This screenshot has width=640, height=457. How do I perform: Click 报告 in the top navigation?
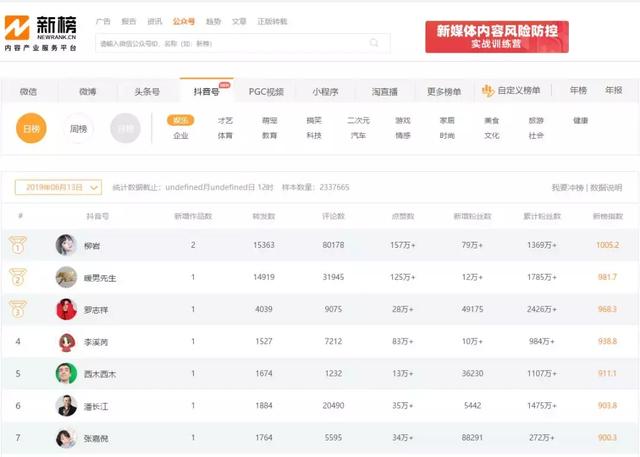pyautogui.click(x=129, y=21)
